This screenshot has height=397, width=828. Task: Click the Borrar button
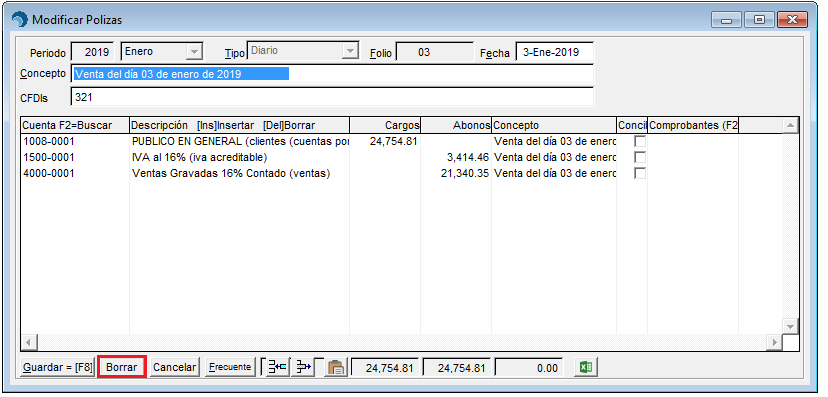tap(122, 367)
